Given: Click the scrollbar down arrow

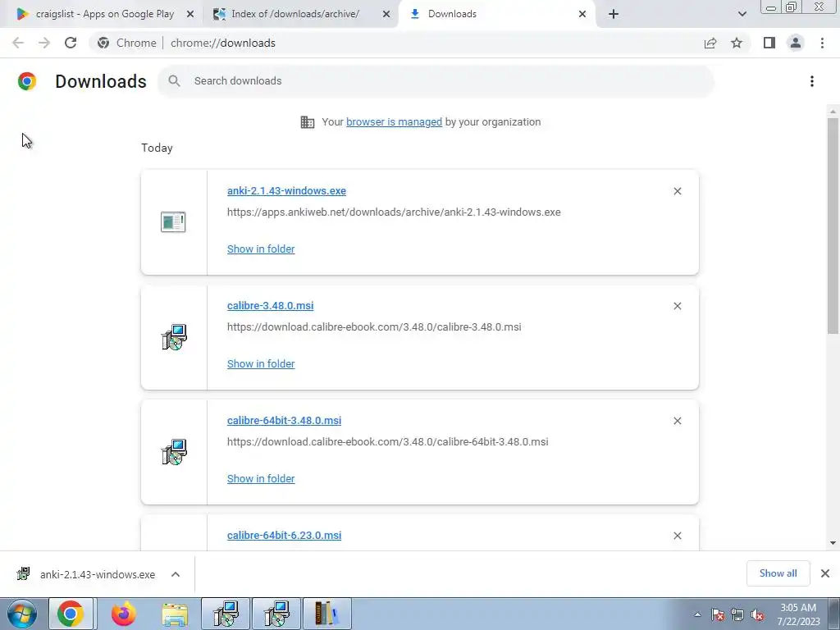Looking at the screenshot, I should (833, 543).
